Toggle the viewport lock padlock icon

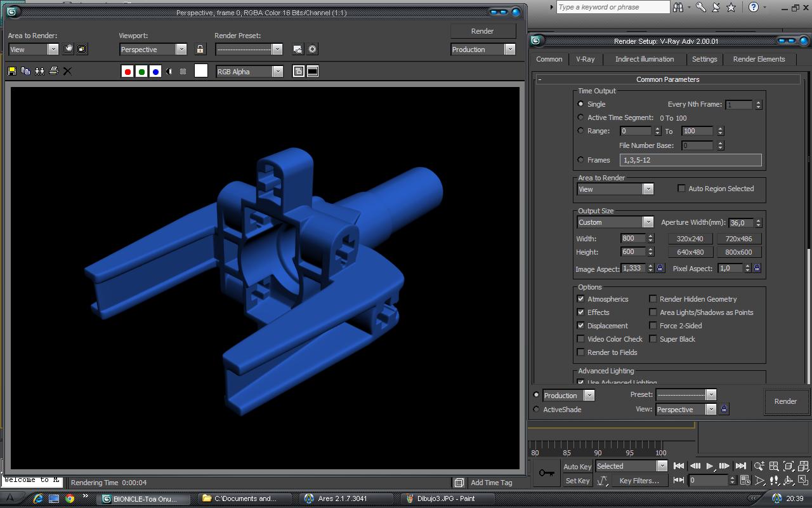200,49
